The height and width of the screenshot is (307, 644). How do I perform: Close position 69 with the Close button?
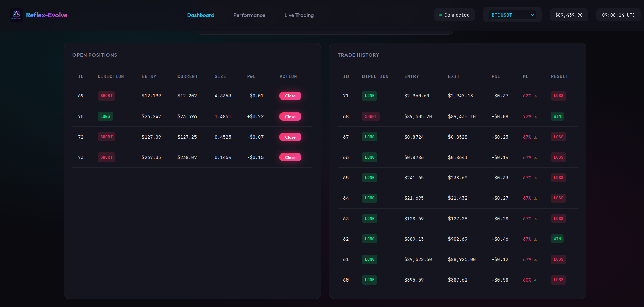pyautogui.click(x=290, y=96)
